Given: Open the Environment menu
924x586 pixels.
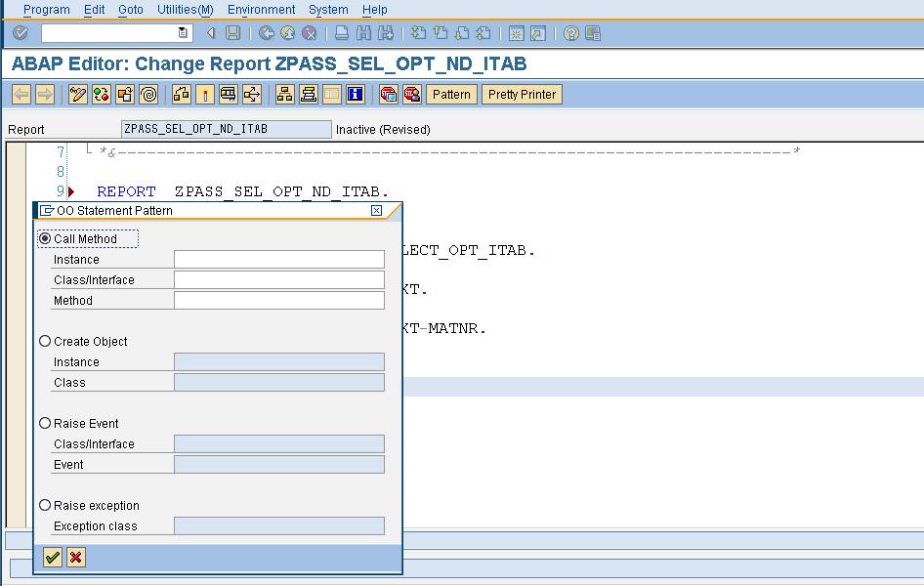Looking at the screenshot, I should click(261, 9).
